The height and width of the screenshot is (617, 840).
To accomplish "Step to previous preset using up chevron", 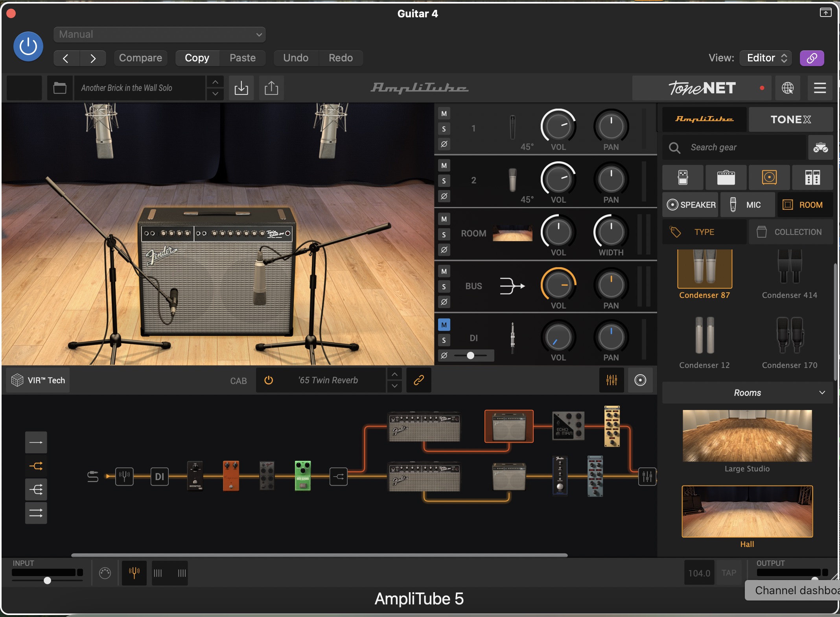I will (215, 82).
